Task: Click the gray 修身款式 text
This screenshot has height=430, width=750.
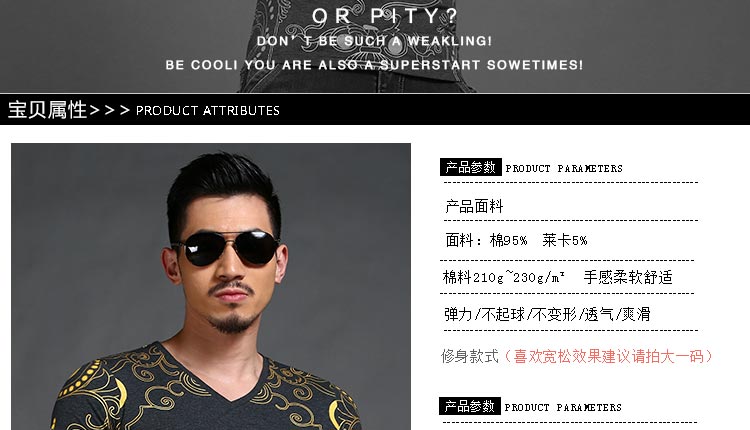Action: pos(470,356)
